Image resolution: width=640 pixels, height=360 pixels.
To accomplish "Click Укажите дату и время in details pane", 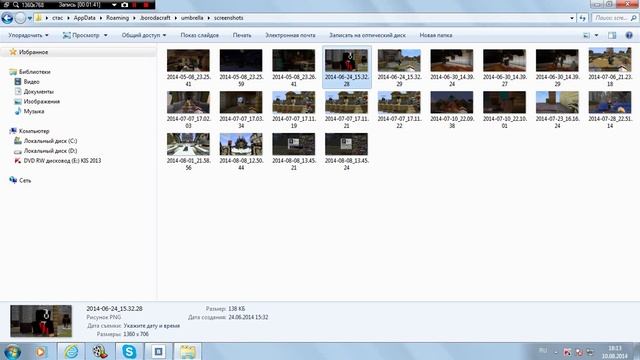I will 152,326.
